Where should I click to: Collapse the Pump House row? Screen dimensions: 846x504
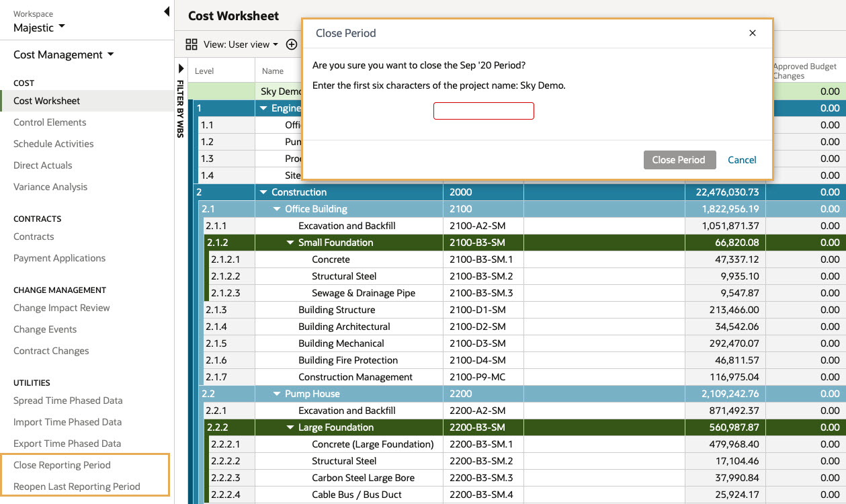pos(277,394)
